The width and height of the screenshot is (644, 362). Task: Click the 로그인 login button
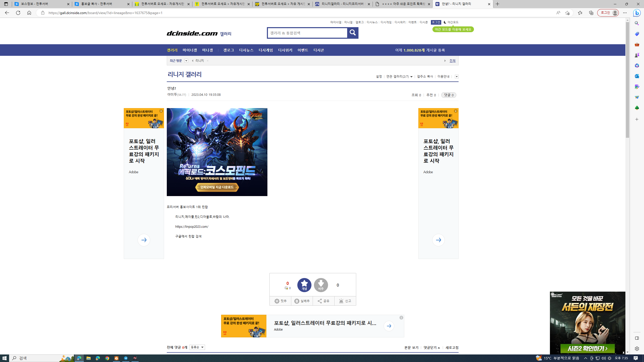(x=436, y=22)
